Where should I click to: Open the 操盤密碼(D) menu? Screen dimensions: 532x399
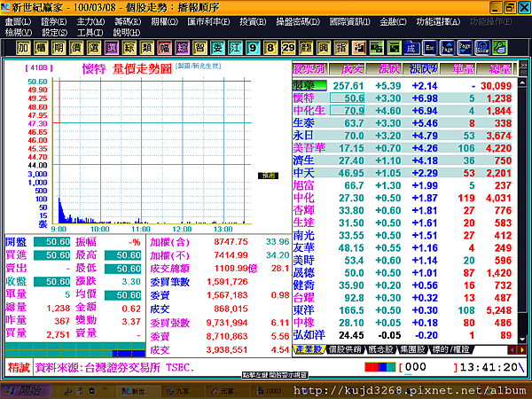[x=298, y=21]
